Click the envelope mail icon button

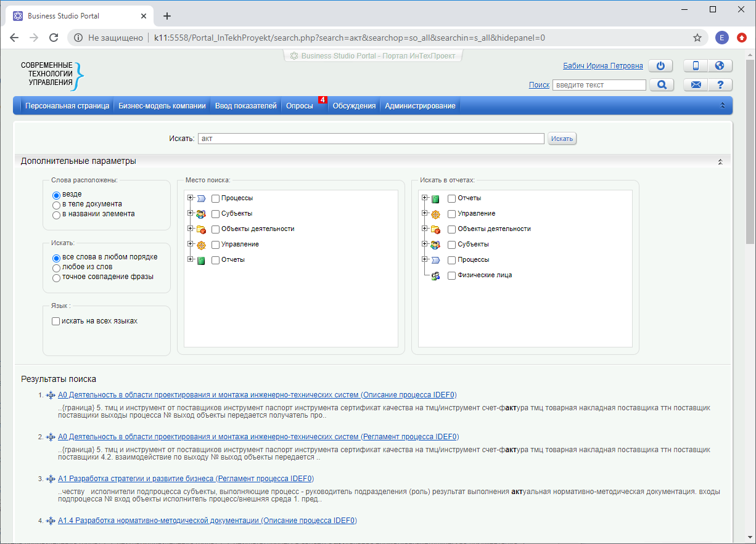click(696, 85)
